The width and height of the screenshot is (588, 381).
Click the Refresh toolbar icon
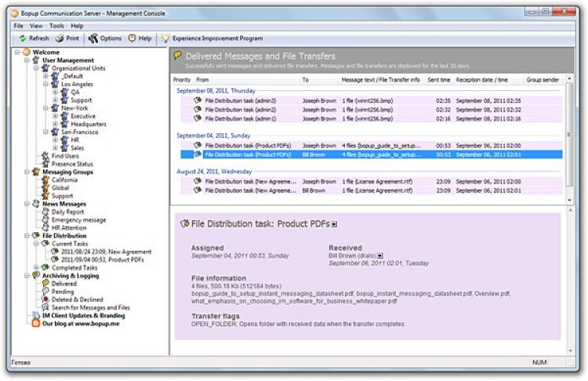[x=23, y=38]
